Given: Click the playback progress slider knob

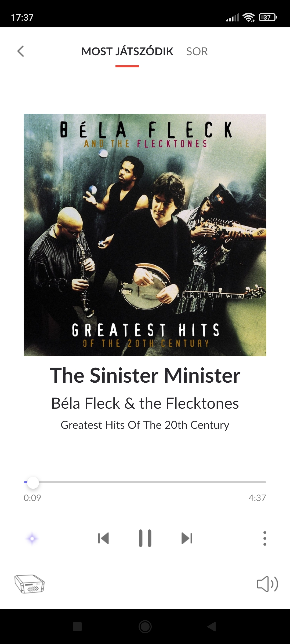Looking at the screenshot, I should point(33,482).
